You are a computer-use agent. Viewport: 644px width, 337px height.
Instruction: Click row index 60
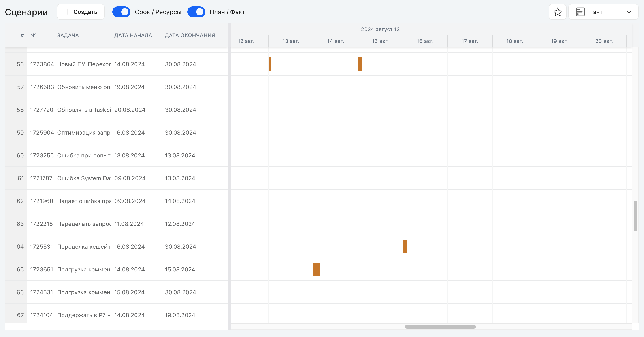[20, 155]
